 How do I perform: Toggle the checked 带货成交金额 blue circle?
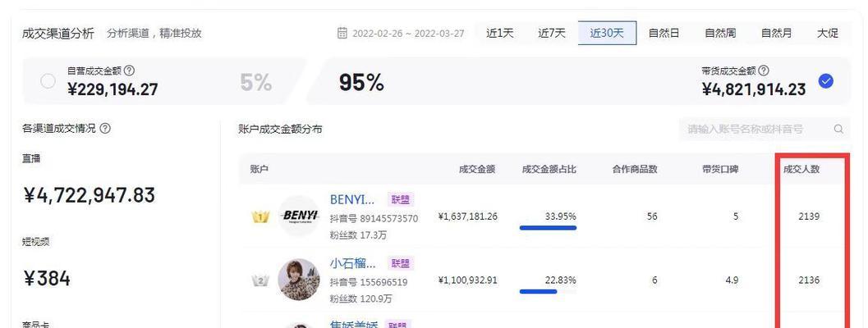(826, 81)
